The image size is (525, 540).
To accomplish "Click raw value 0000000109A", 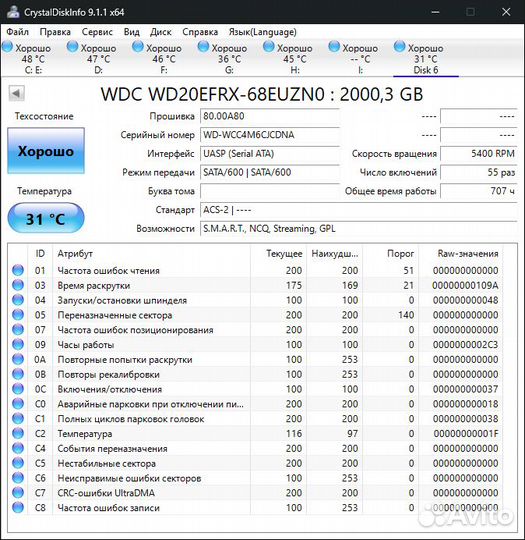I will [465, 285].
